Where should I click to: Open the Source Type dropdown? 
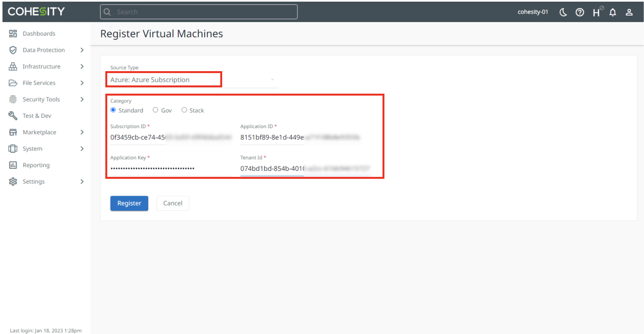(194, 80)
